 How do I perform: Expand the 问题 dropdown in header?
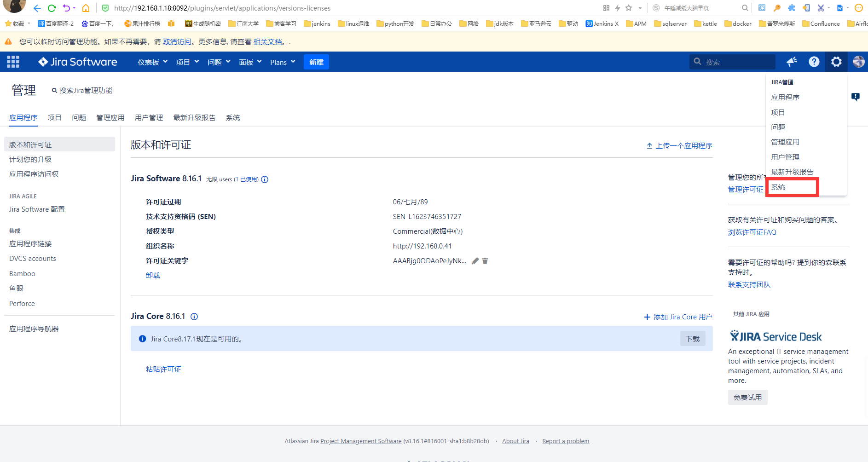tap(219, 62)
